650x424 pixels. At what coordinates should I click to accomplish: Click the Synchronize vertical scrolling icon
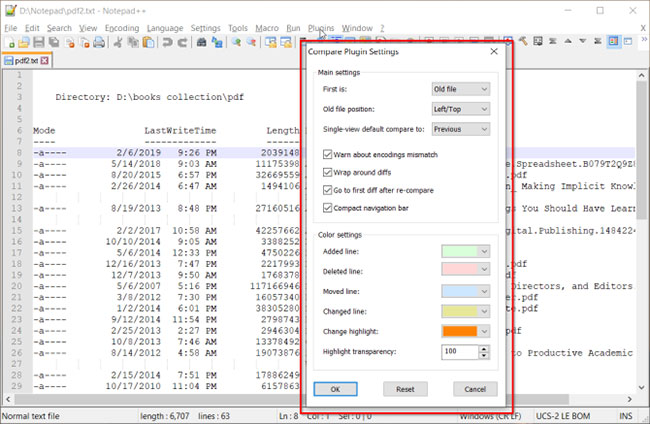(271, 42)
